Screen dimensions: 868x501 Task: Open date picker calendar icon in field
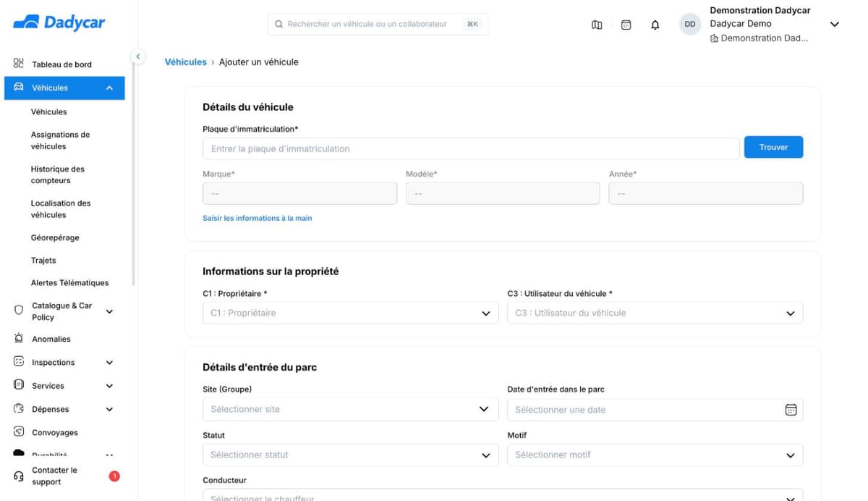click(x=791, y=410)
